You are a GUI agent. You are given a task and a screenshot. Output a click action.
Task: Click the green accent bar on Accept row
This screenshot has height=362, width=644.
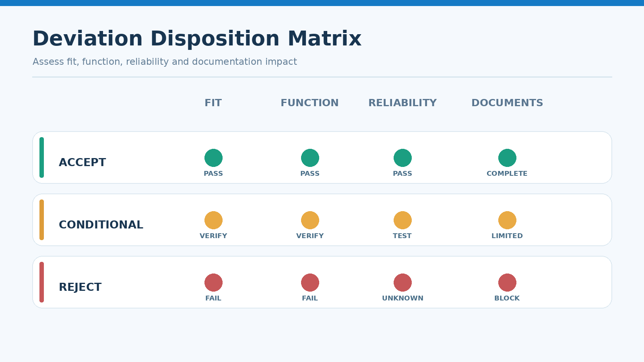pos(41,157)
